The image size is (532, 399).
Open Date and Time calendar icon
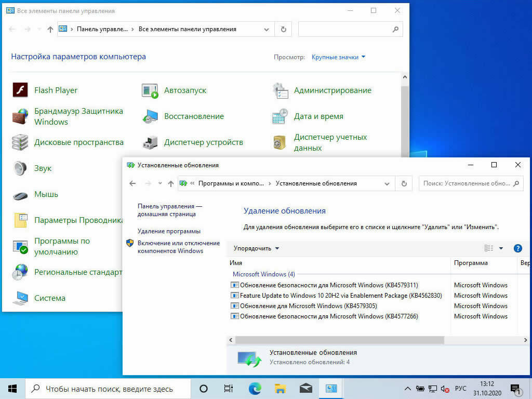(280, 116)
